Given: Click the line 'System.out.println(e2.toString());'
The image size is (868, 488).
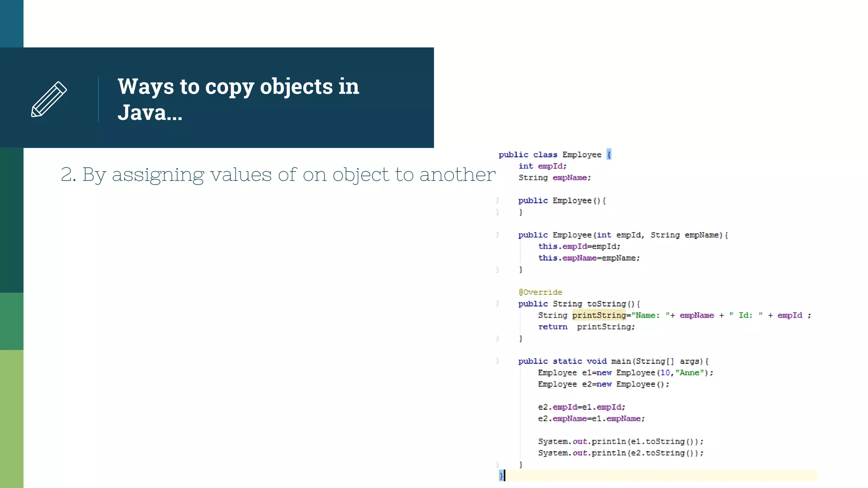Looking at the screenshot, I should pyautogui.click(x=621, y=453).
